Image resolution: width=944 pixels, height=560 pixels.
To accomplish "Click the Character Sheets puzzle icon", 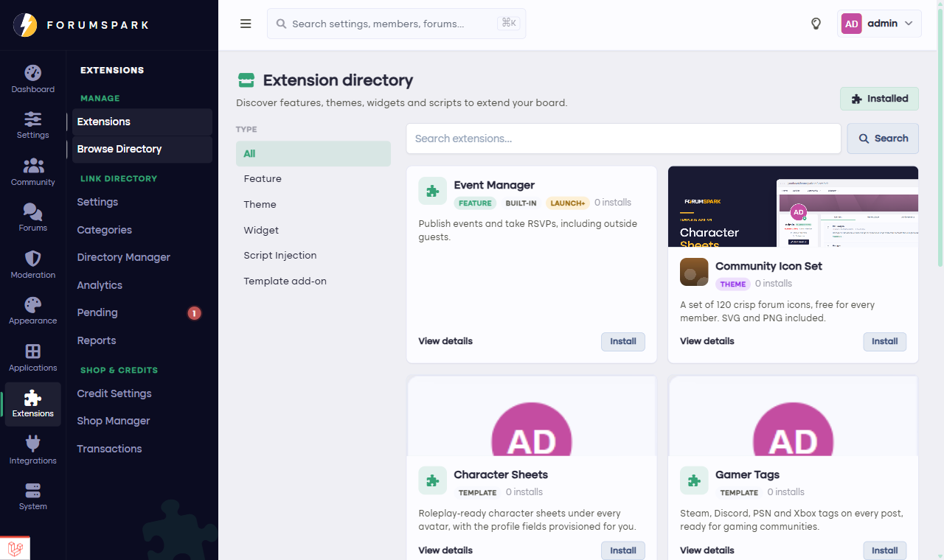I will [433, 480].
